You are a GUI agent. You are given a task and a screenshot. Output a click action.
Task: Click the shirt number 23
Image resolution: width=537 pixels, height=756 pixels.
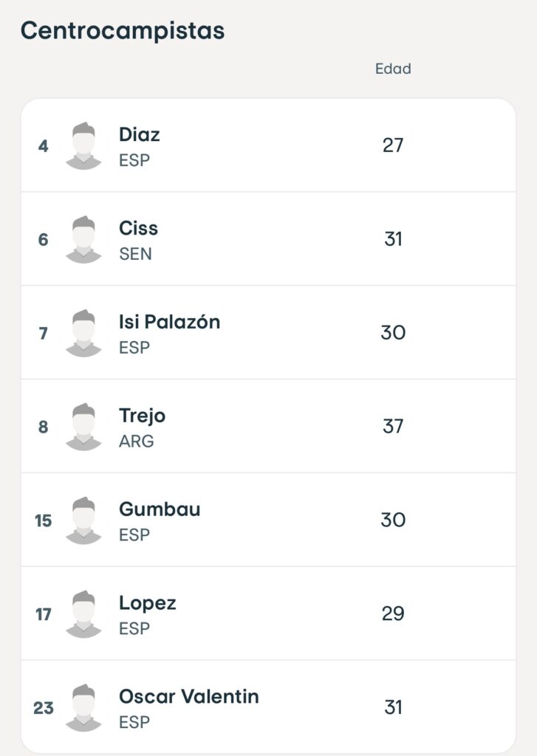pyautogui.click(x=44, y=708)
